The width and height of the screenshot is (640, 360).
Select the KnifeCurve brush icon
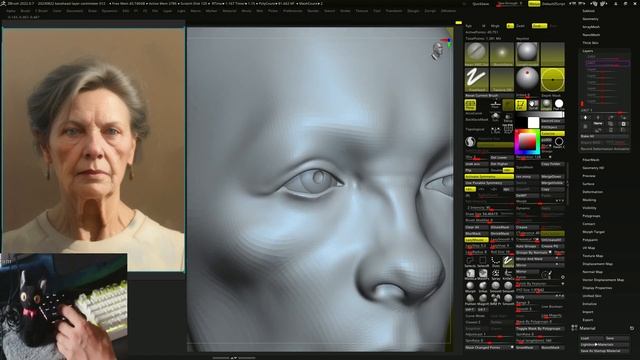tap(508, 273)
